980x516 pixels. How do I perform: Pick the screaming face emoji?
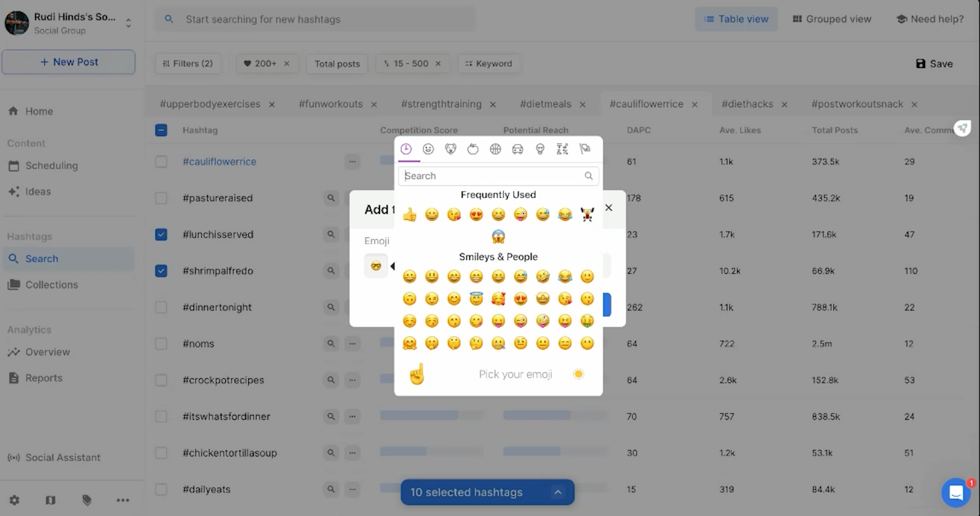498,237
